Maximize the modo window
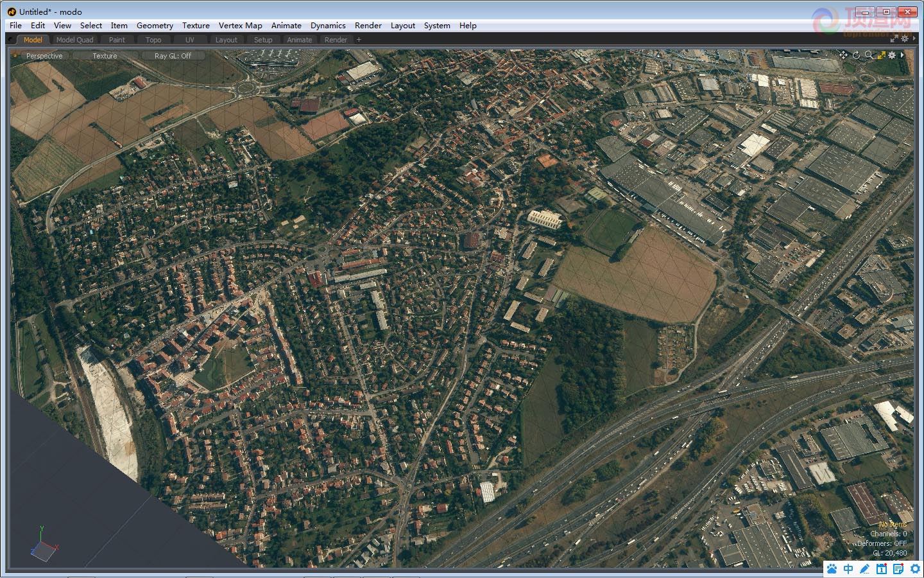 886,12
